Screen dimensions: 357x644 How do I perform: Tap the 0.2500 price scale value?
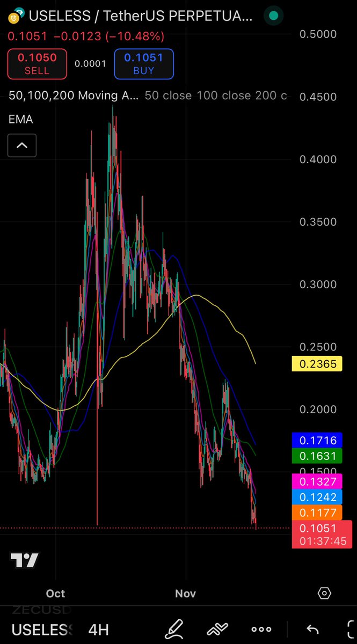[x=318, y=347]
